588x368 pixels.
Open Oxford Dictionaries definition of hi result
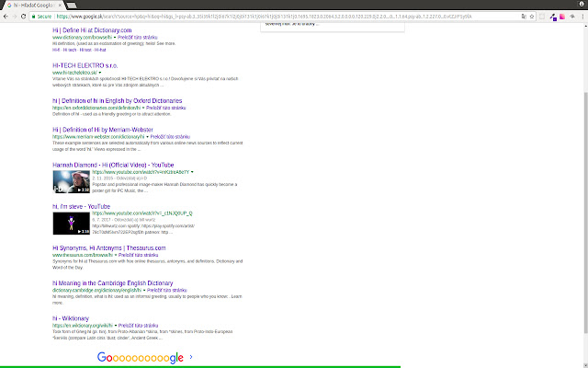(117, 101)
